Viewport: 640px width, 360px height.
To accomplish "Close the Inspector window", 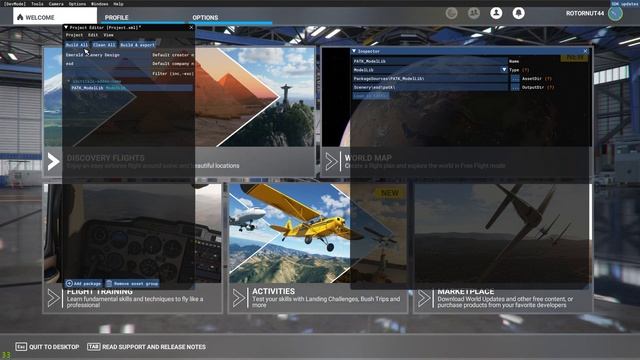I will pos(586,51).
